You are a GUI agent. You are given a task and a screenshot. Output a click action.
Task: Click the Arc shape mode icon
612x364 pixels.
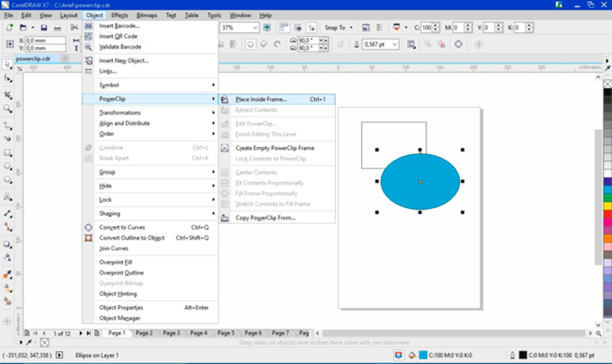(277, 45)
